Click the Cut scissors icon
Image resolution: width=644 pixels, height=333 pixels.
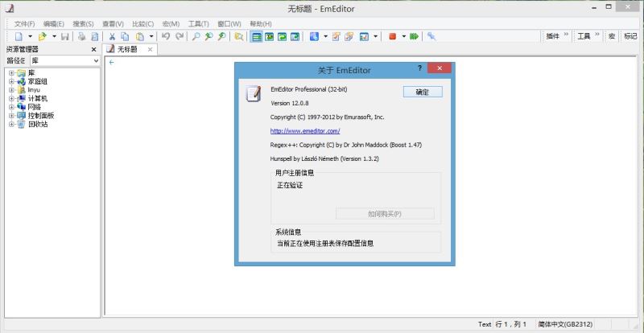point(112,36)
